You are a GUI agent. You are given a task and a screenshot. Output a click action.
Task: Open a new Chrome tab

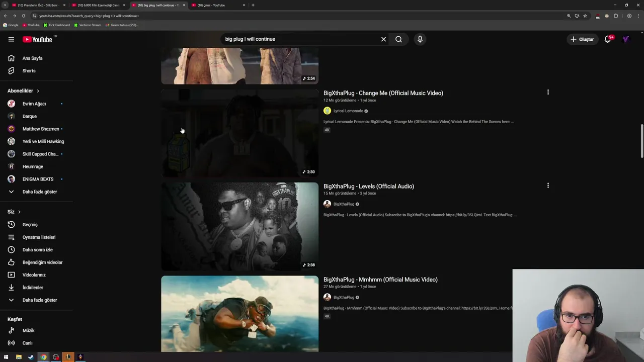tap(253, 5)
